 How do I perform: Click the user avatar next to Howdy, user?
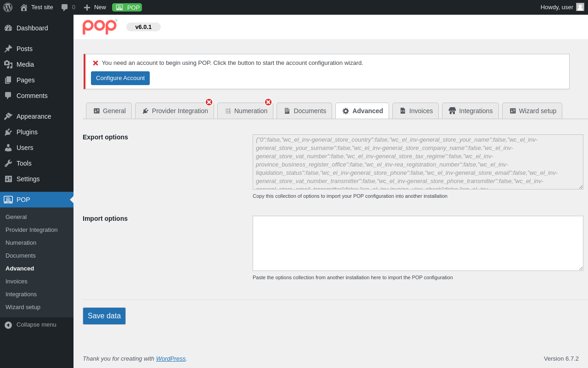coord(580,7)
